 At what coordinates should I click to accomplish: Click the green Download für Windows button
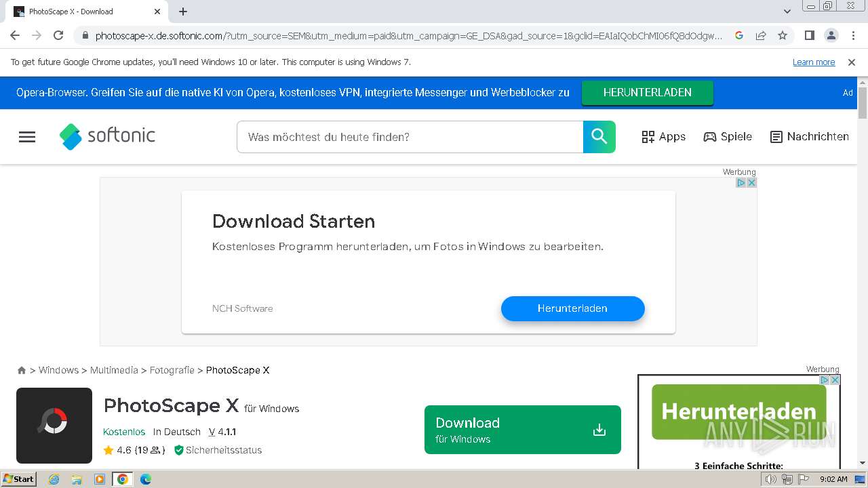click(x=523, y=430)
